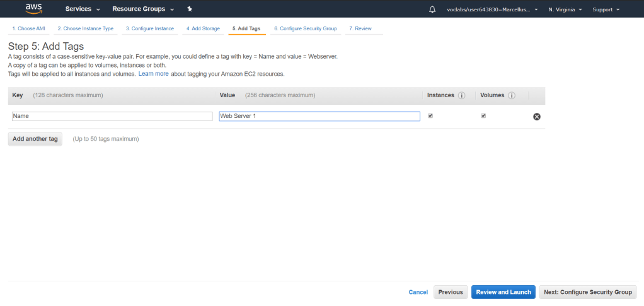Click the info icon beside Instances
This screenshot has height=306, width=644.
(x=461, y=95)
